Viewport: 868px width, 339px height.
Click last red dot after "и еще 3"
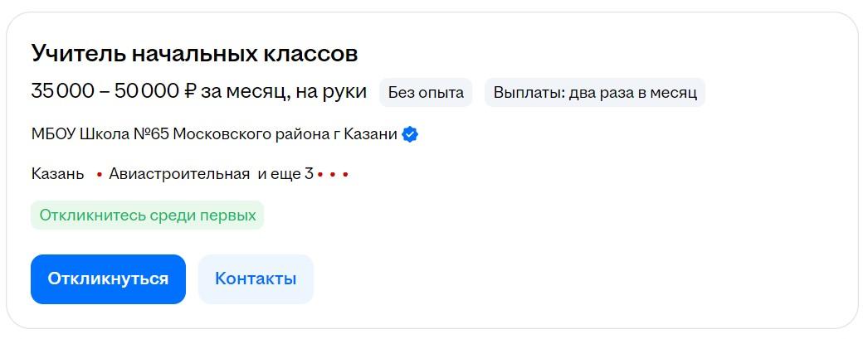tap(345, 175)
